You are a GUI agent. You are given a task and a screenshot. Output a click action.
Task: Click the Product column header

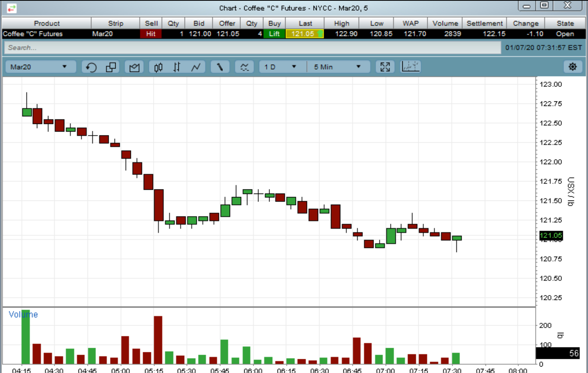tap(47, 23)
